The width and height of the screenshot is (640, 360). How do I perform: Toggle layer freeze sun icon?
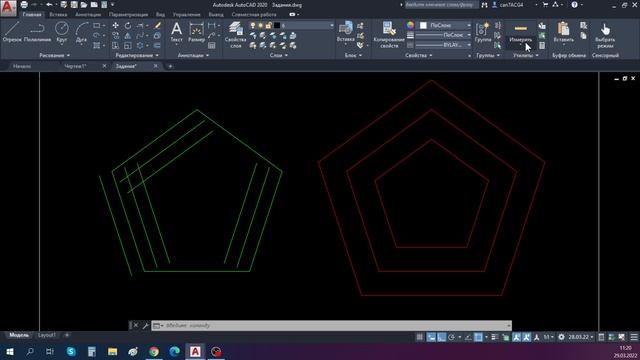pyautogui.click(x=260, y=25)
